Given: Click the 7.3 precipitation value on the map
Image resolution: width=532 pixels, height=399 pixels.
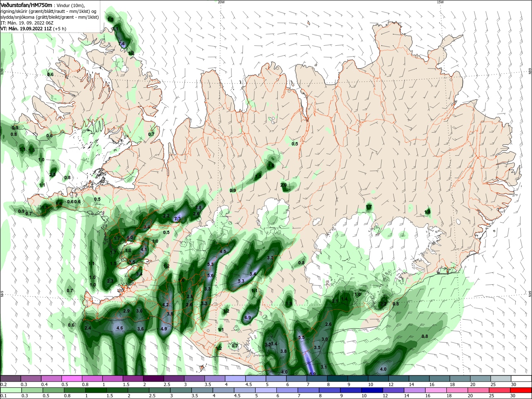Looking at the screenshot, I should [177, 218].
